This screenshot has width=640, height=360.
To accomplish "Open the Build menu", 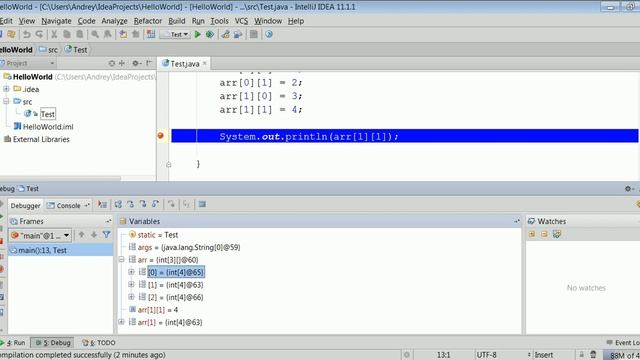I will 177,21.
